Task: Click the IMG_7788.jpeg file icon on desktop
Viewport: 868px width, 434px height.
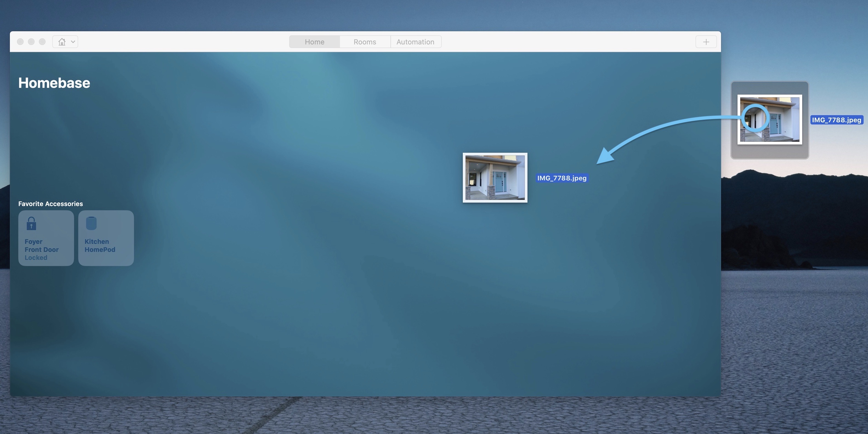Action: pyautogui.click(x=770, y=119)
